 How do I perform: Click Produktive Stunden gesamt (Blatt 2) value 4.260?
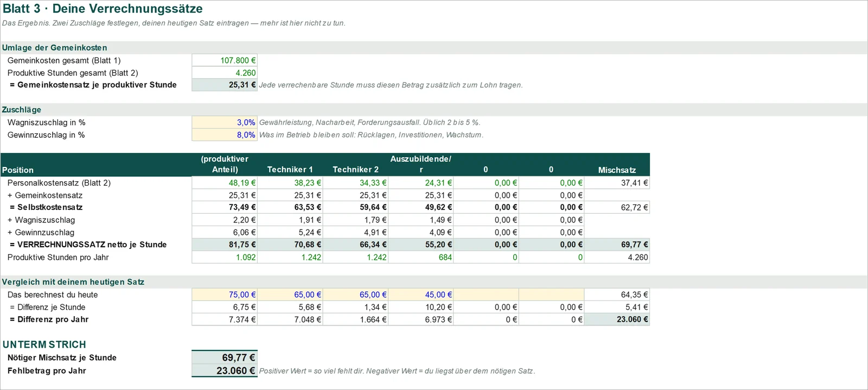225,73
